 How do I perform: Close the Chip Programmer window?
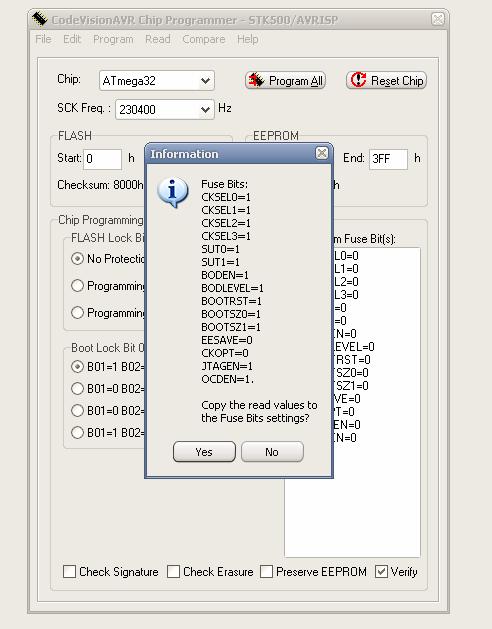click(438, 18)
